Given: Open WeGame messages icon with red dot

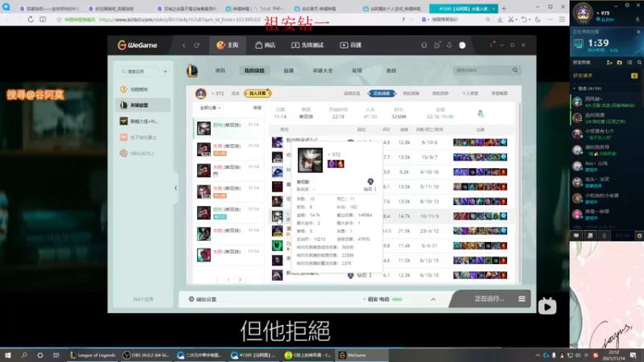Looking at the screenshot, I should pos(437,45).
